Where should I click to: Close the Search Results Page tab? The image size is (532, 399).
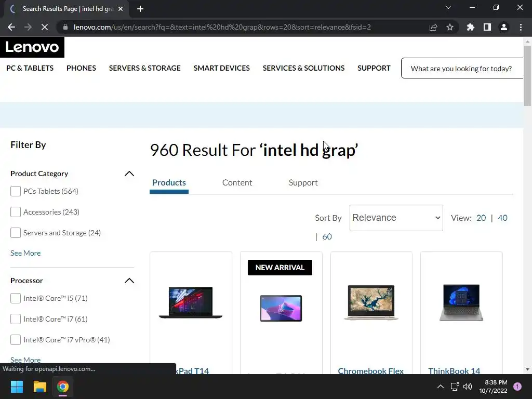point(121,9)
